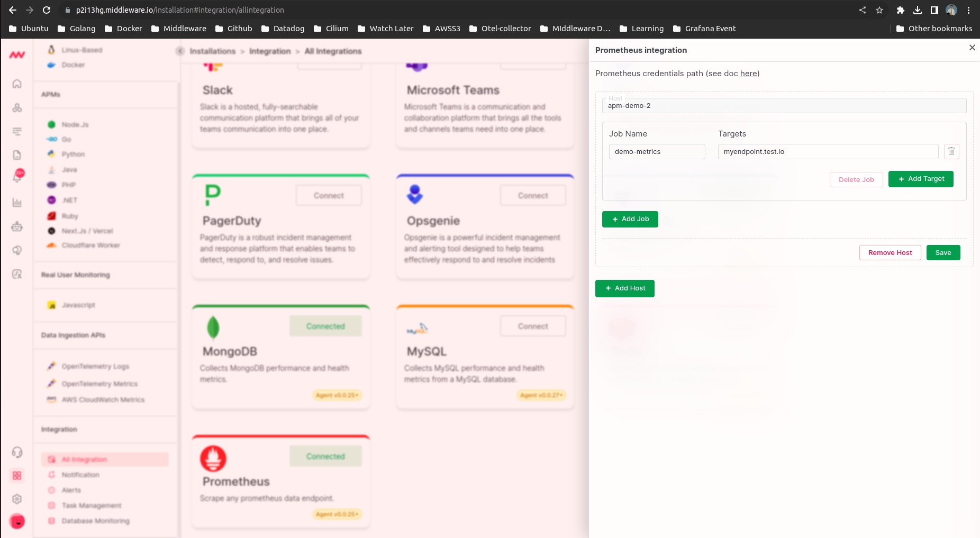The height and width of the screenshot is (538, 980).
Task: Open the Golang bookmarks folder
Action: point(77,29)
